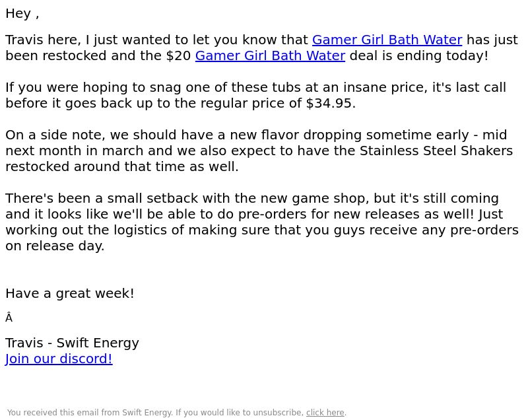Click the 'Stainless Steel Shakers' text

[436, 151]
